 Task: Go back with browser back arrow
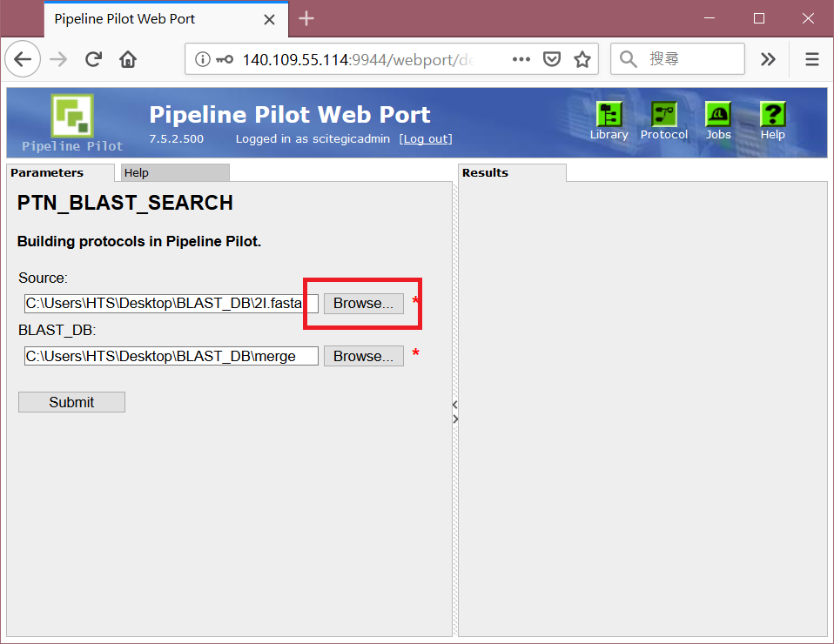[x=23, y=59]
